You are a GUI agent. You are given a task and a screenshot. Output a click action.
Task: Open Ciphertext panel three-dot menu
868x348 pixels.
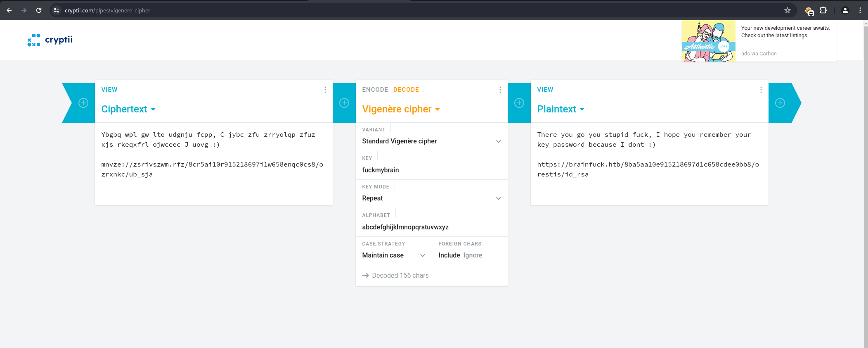click(325, 90)
